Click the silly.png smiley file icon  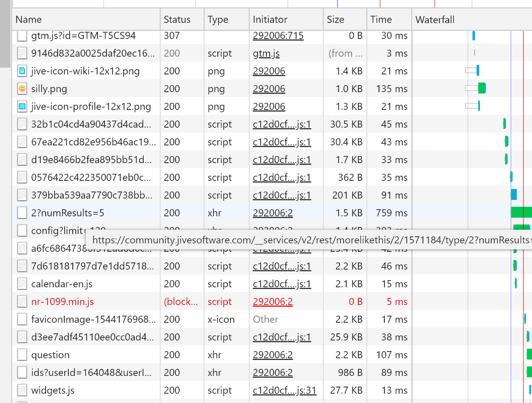coord(22,89)
